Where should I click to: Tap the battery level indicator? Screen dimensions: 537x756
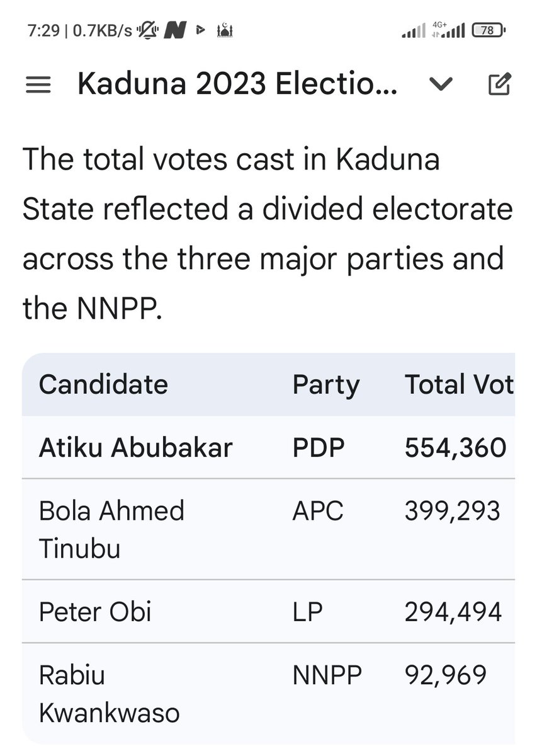click(x=489, y=30)
